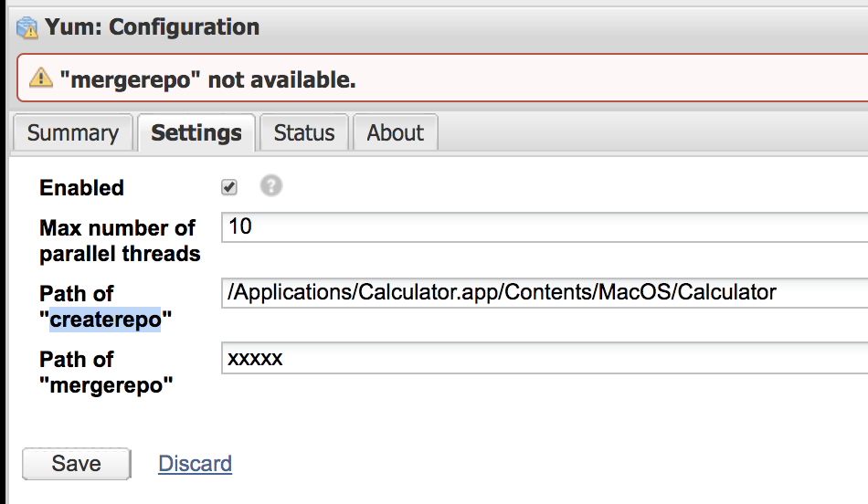Switch to the Summary tab
868x504 pixels.
(x=72, y=133)
